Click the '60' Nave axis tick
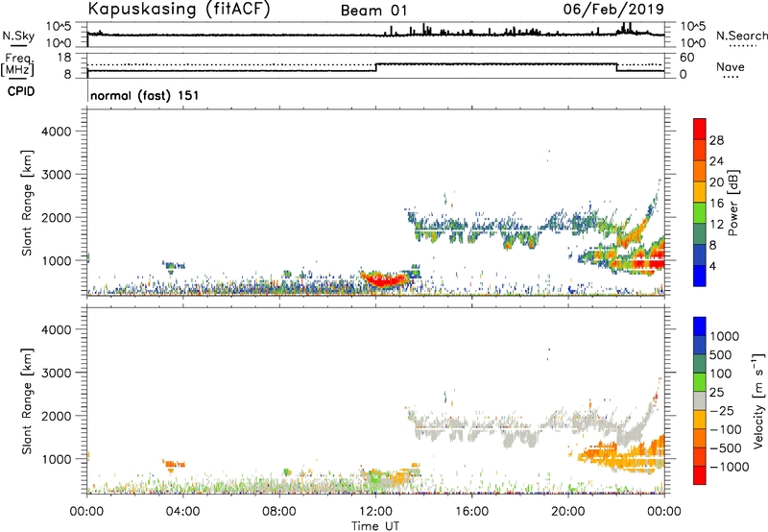Screen dimensions: 768x532 pos(686,58)
